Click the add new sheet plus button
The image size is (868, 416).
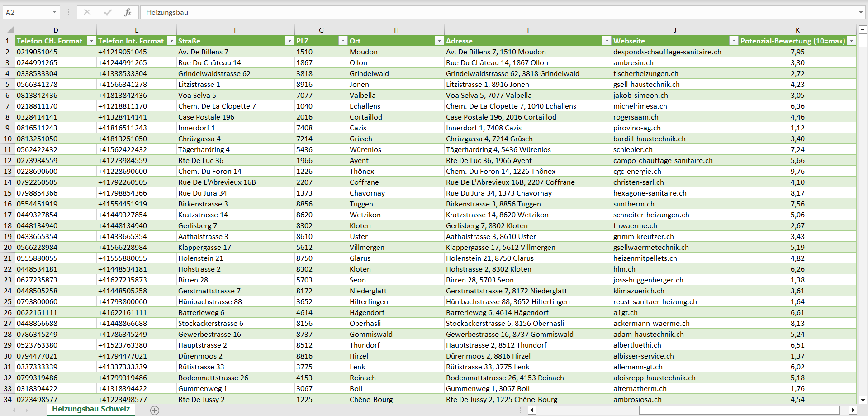pyautogui.click(x=155, y=411)
